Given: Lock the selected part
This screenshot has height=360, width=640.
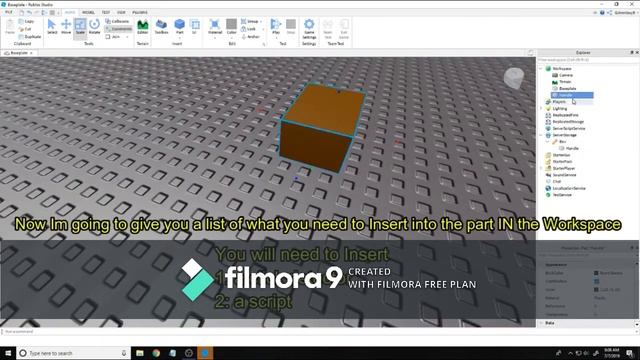Looking at the screenshot, I should [x=248, y=29].
